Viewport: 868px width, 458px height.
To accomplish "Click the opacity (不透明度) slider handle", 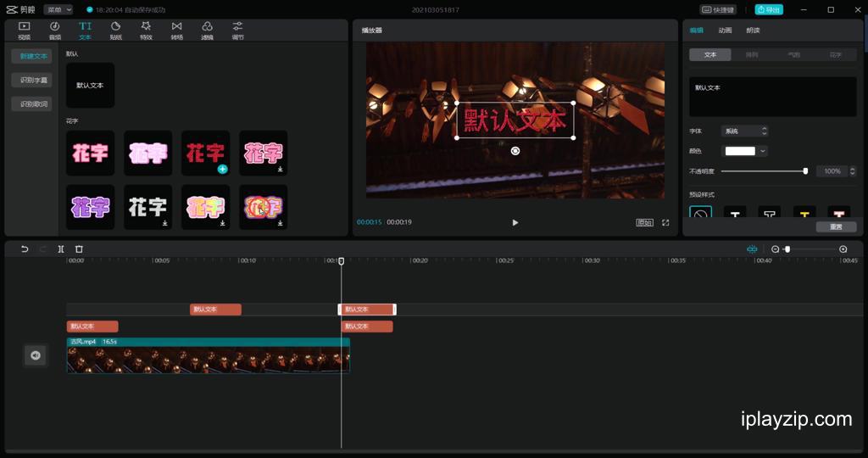I will (805, 171).
